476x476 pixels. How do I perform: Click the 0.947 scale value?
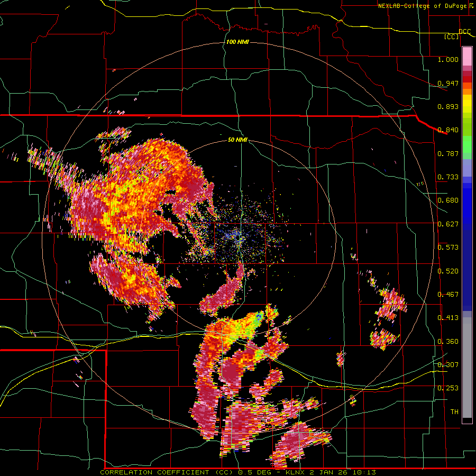tap(448, 83)
